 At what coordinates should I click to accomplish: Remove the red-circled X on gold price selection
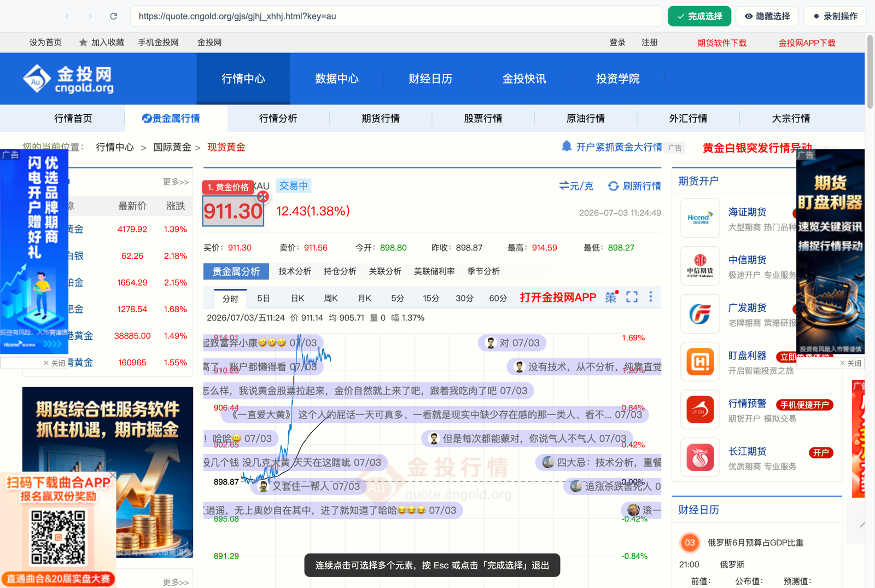pos(263,197)
